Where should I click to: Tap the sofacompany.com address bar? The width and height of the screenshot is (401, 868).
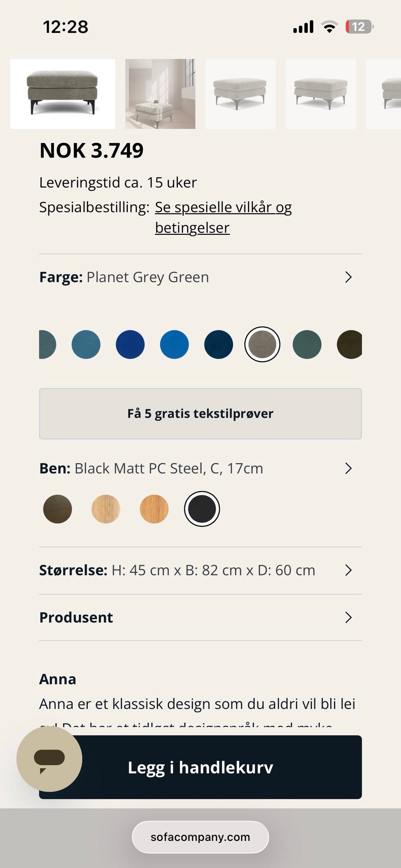point(200,837)
